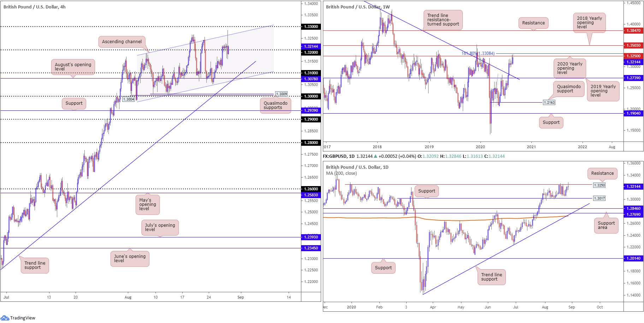The width and height of the screenshot is (644, 323).
Task: Click the Sep marker on 4h time axis
Action: tap(241, 297)
